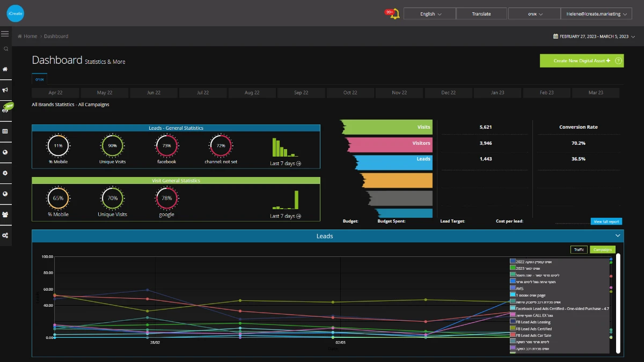Open the megaphone campaigns sidebar icon
This screenshot has height=362, width=644.
pos(5,90)
